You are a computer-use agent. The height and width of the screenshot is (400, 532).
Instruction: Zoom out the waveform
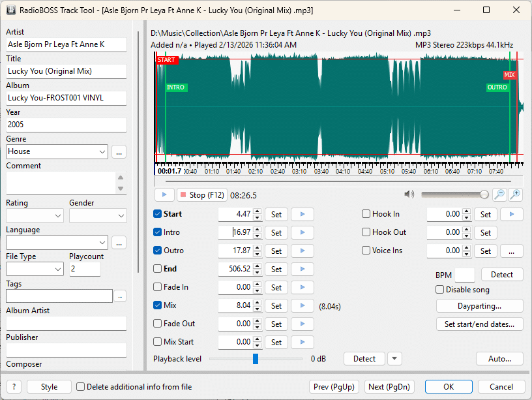tap(500, 194)
